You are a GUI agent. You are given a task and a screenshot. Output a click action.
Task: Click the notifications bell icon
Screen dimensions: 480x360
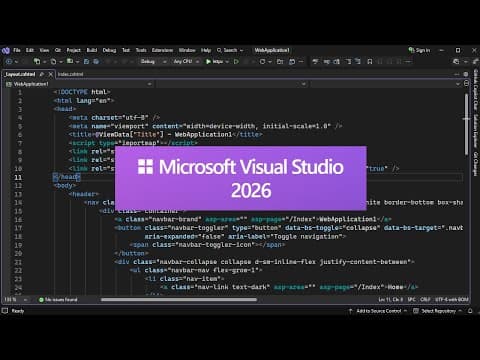click(470, 311)
